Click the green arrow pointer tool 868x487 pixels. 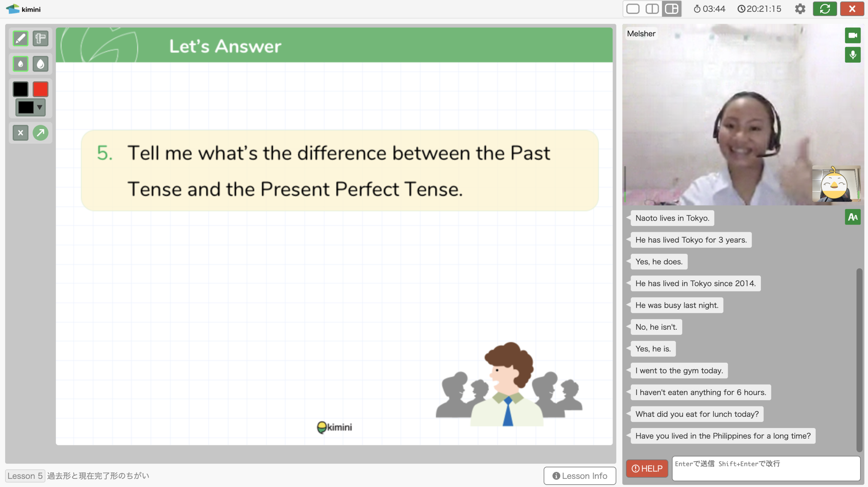coord(40,133)
